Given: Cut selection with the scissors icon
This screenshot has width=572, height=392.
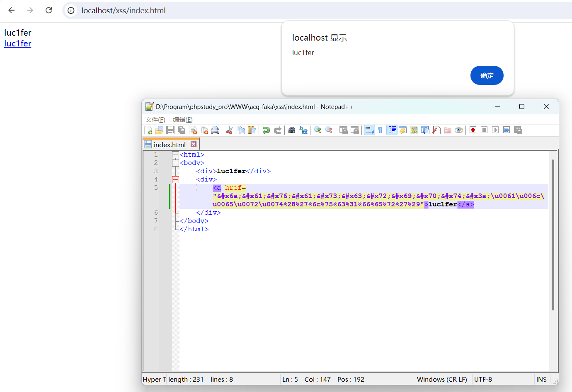Looking at the screenshot, I should pyautogui.click(x=229, y=130).
